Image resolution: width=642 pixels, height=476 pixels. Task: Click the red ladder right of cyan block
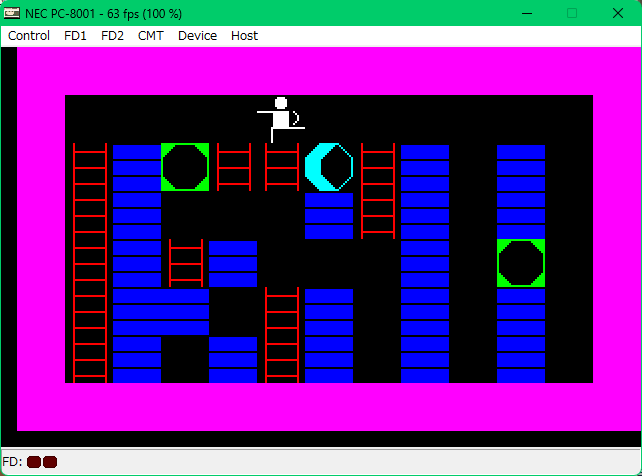(378, 191)
